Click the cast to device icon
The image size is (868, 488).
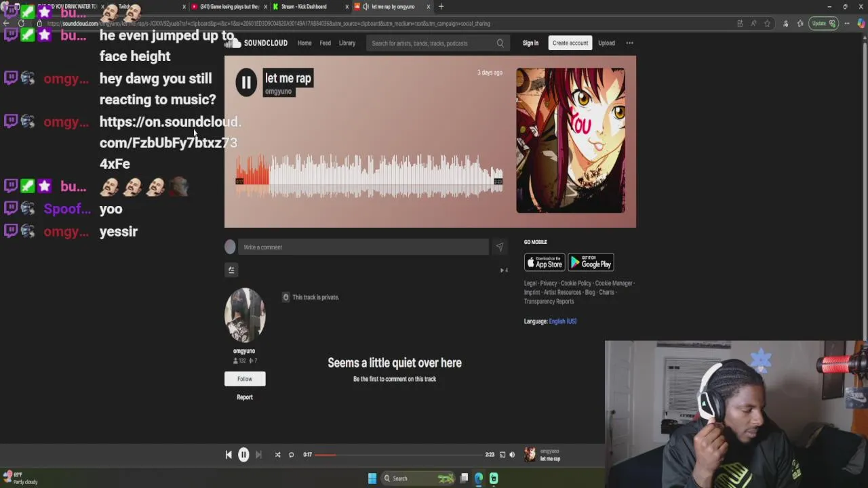point(502,455)
